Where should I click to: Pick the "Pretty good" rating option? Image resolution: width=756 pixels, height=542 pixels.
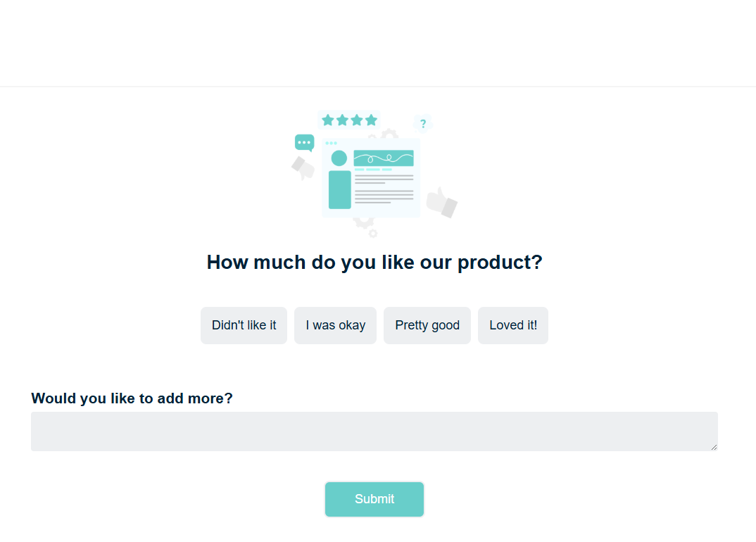(427, 325)
